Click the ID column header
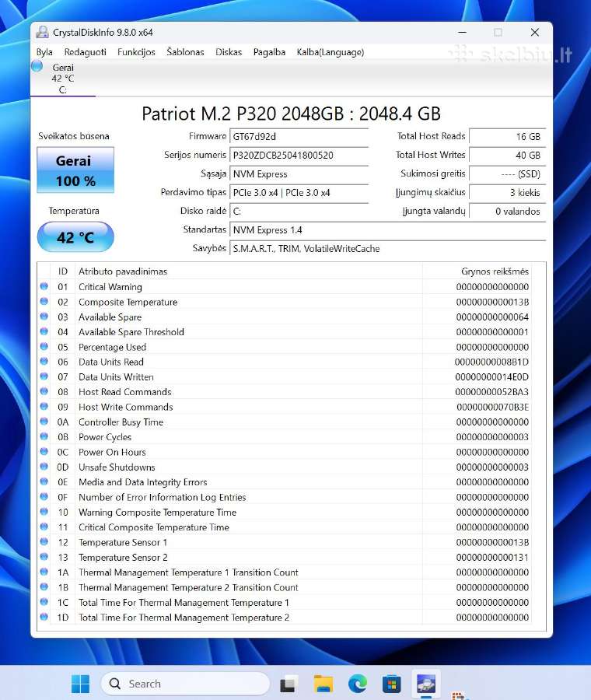Viewport: 591px width, 700px height. (63, 271)
